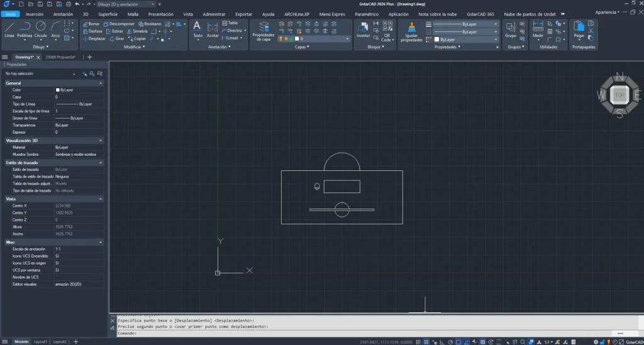Viewport: 644px width, 345px height.
Task: Select the Círculo tool
Action: [40, 30]
